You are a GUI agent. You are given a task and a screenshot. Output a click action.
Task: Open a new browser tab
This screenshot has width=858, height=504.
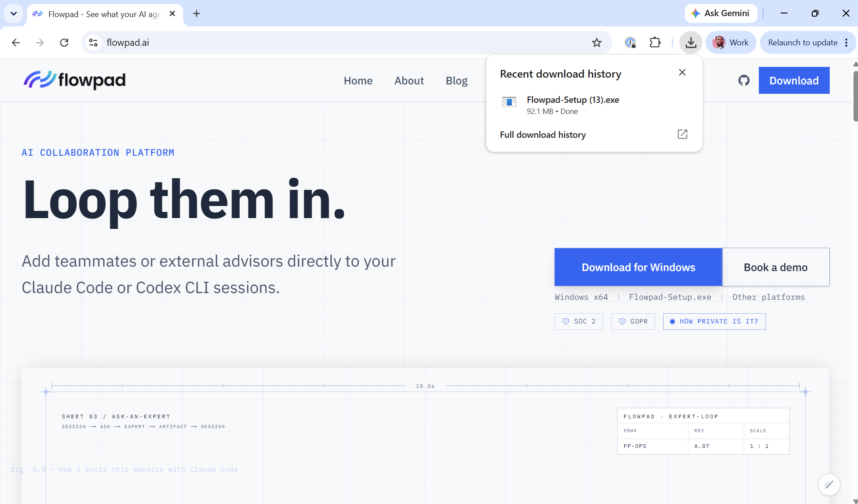click(197, 13)
